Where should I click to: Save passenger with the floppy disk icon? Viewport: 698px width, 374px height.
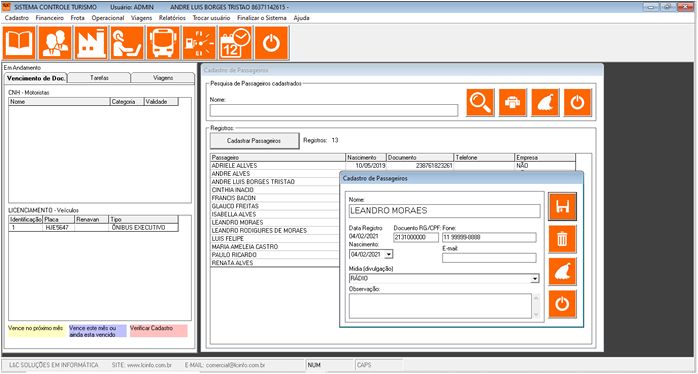(563, 207)
